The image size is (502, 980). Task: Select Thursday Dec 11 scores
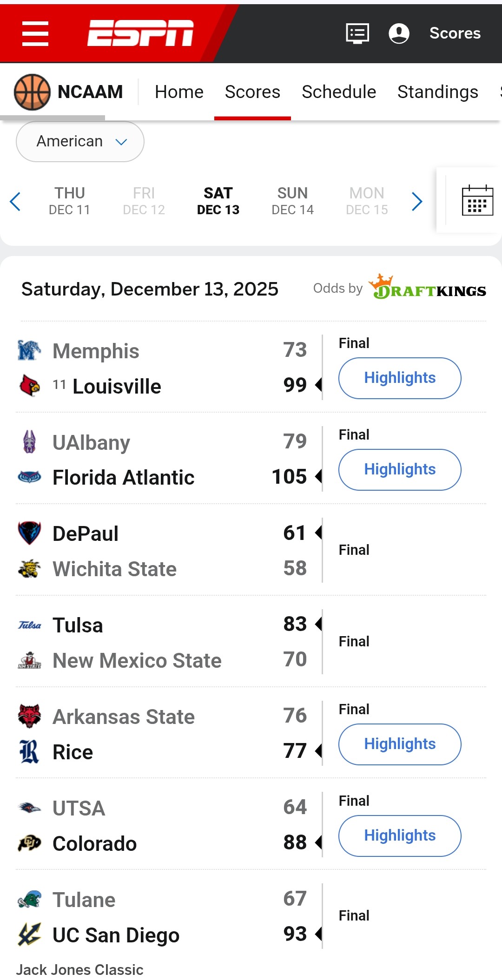[x=69, y=201]
